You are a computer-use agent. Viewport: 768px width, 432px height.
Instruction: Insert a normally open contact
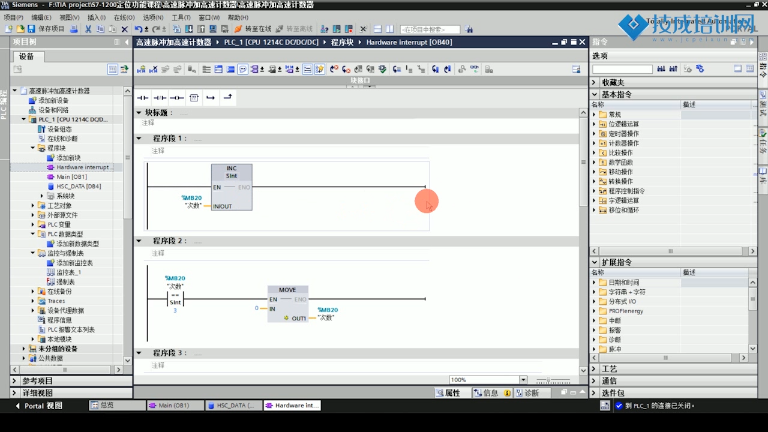point(143,98)
